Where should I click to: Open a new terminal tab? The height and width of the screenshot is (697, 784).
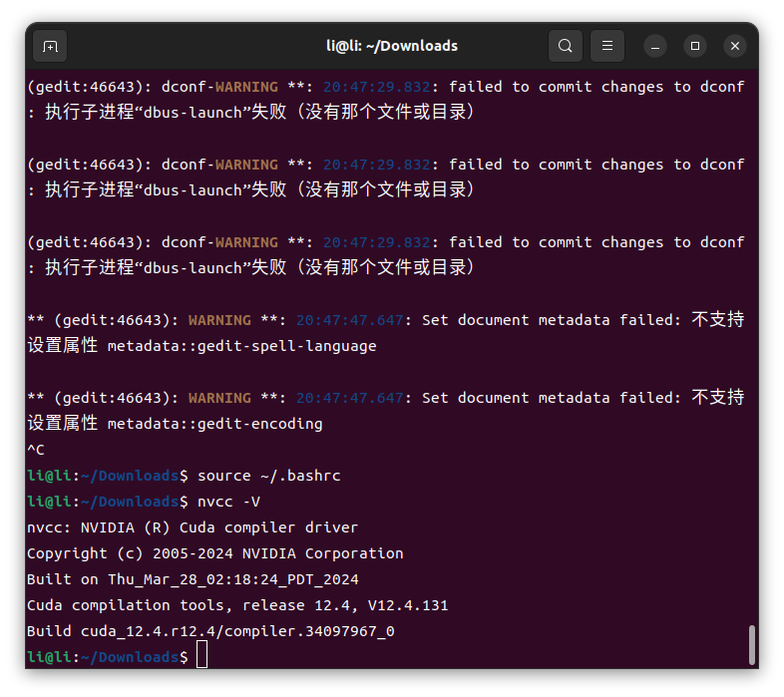click(x=50, y=46)
